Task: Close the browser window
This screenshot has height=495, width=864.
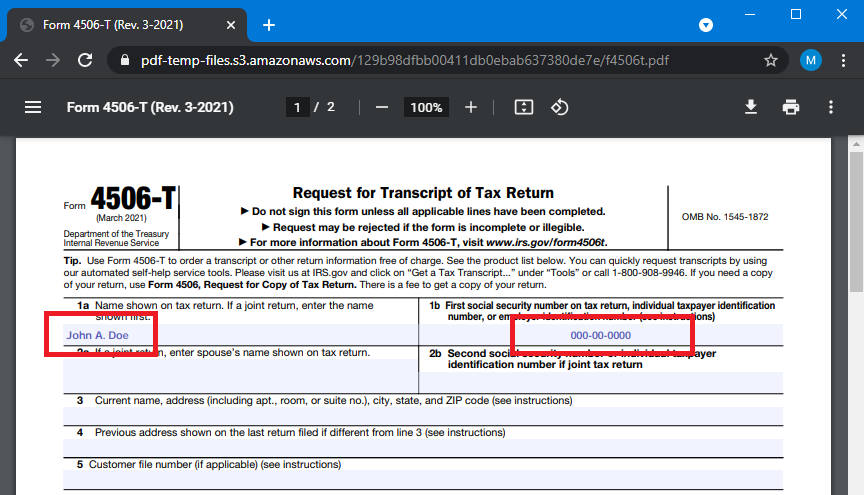Action: click(x=842, y=14)
